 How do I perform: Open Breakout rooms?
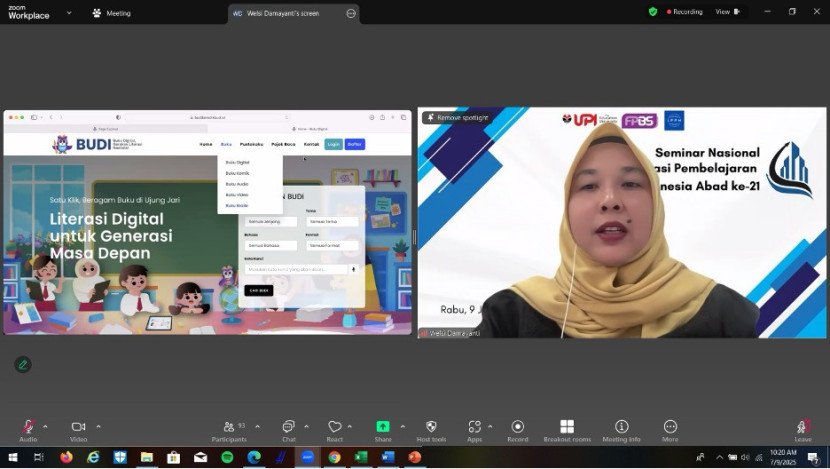tap(567, 427)
